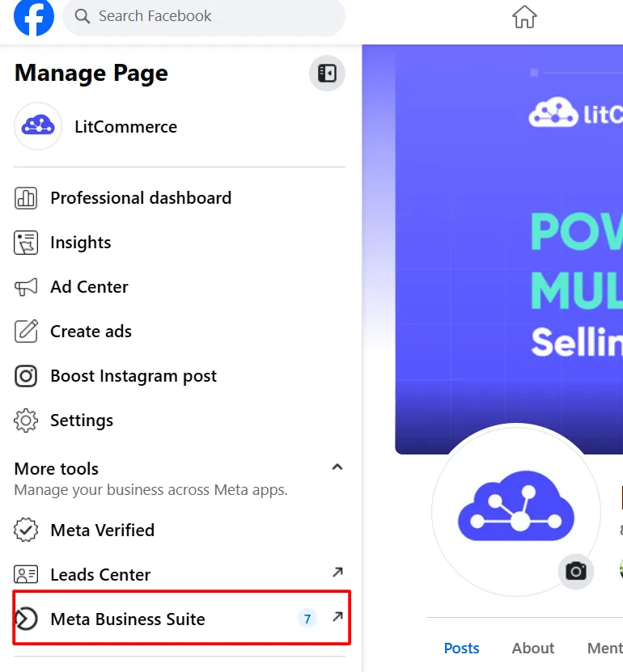Click the Settings gear icon
The image size is (623, 672).
(26, 421)
